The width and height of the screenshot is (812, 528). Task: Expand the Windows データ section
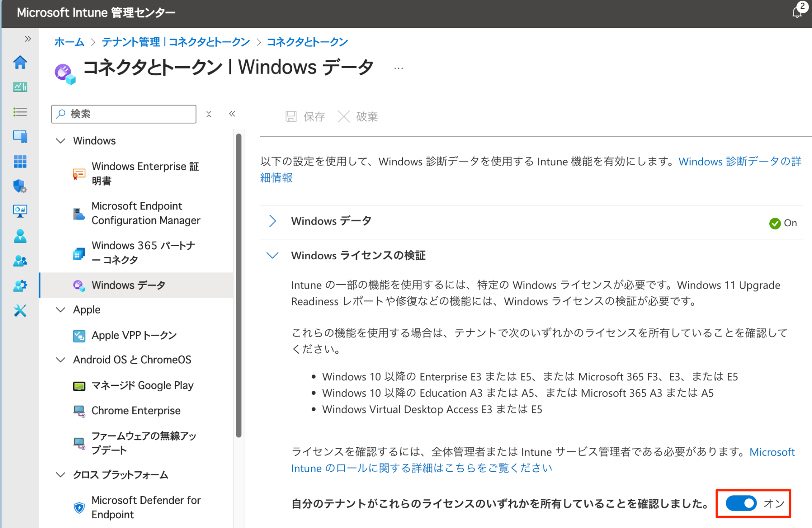(272, 221)
